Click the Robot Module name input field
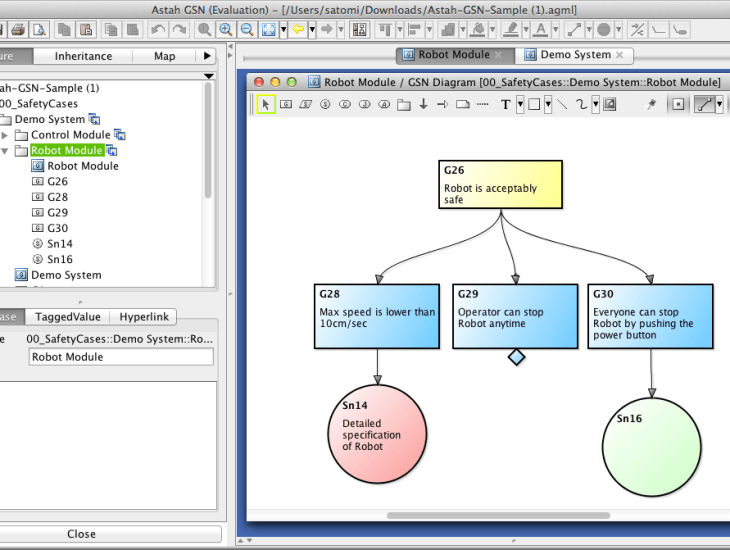 point(120,357)
